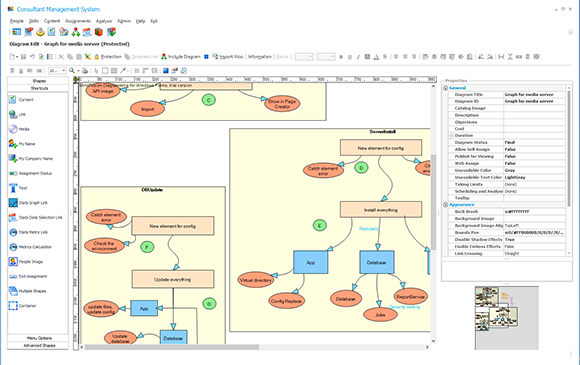Choose the People Image shape

(26, 261)
